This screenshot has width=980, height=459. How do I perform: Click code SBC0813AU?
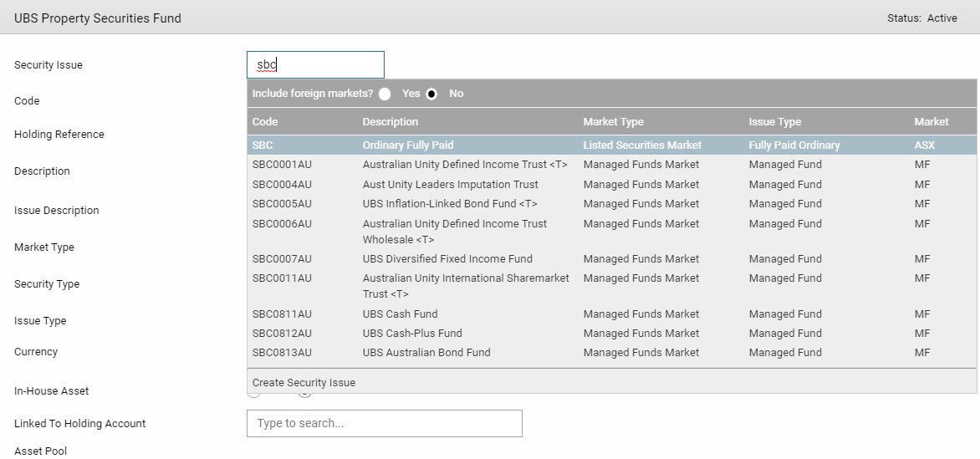[x=282, y=353]
